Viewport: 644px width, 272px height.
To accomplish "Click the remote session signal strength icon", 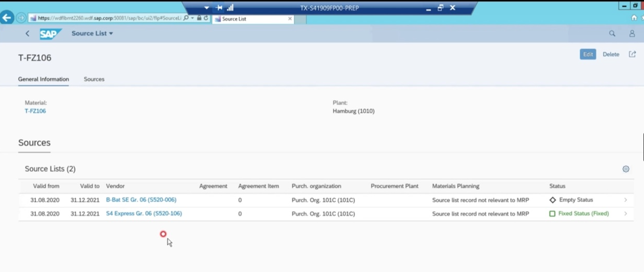I will click(x=230, y=8).
